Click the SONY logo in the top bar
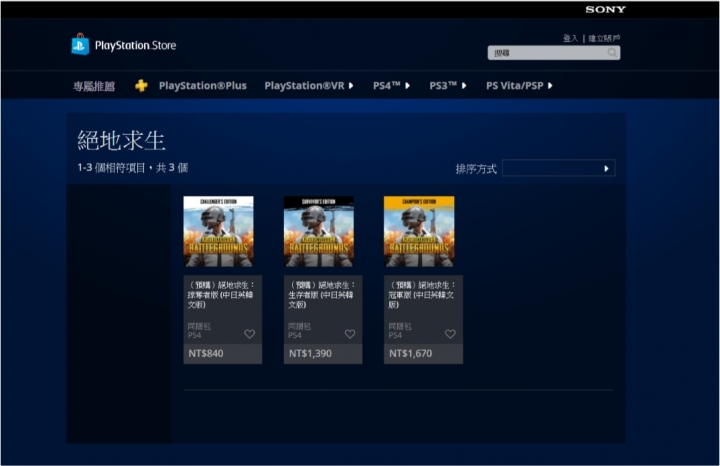720x466 pixels. tap(605, 10)
